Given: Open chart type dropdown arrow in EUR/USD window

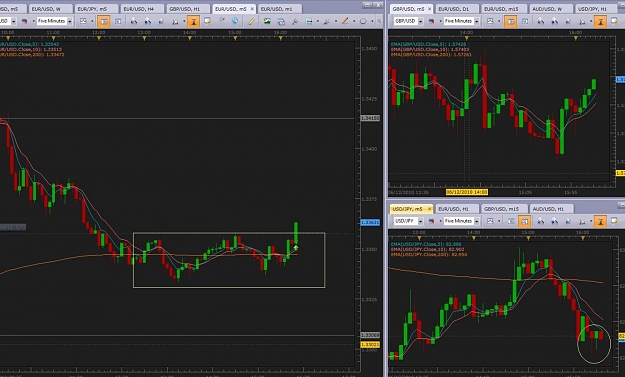Looking at the screenshot, I should tap(92, 21).
